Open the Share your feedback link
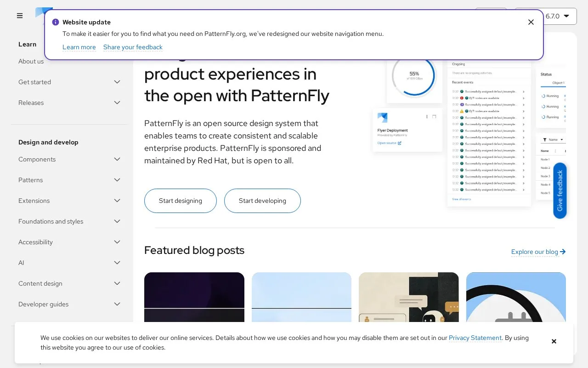 pyautogui.click(x=133, y=47)
